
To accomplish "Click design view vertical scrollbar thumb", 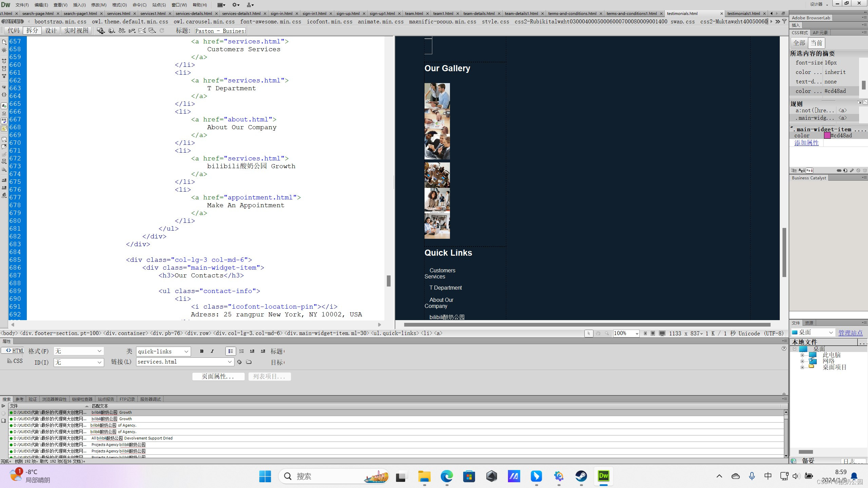I will click(x=784, y=252).
